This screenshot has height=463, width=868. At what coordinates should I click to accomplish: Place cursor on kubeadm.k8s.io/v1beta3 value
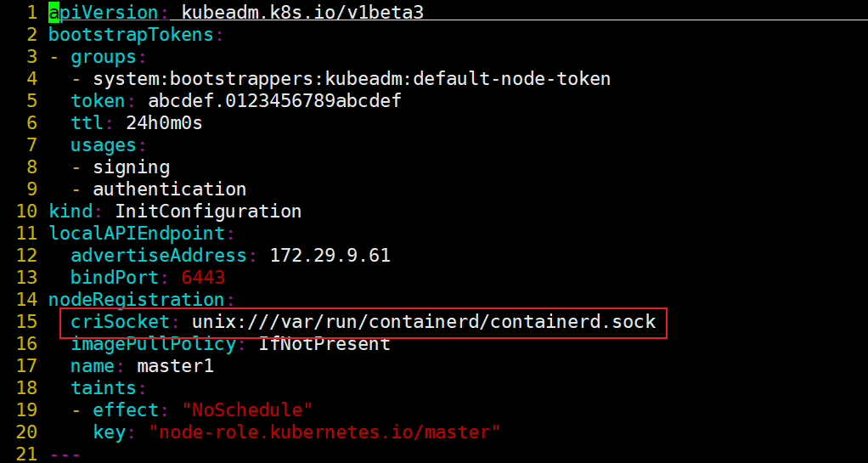pyautogui.click(x=302, y=12)
